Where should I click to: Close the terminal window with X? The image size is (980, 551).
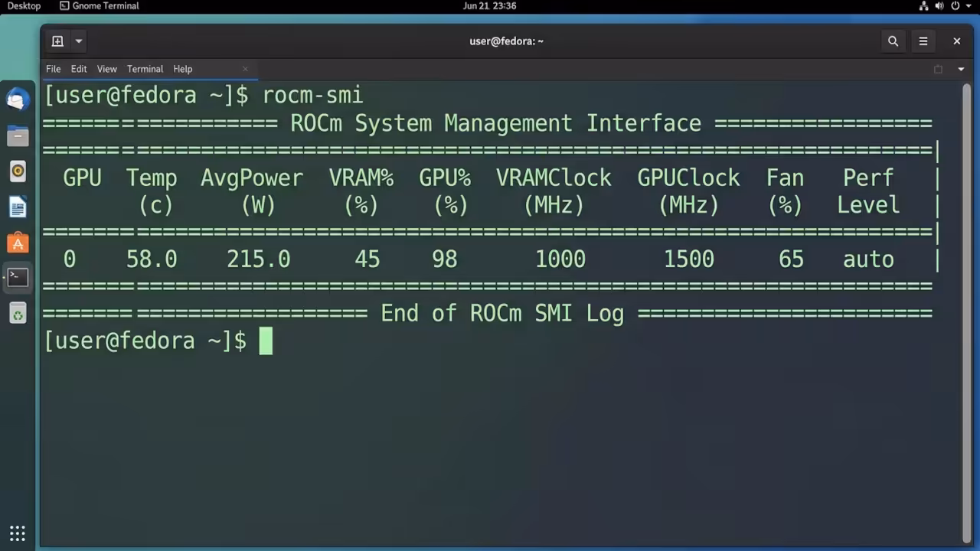[956, 41]
